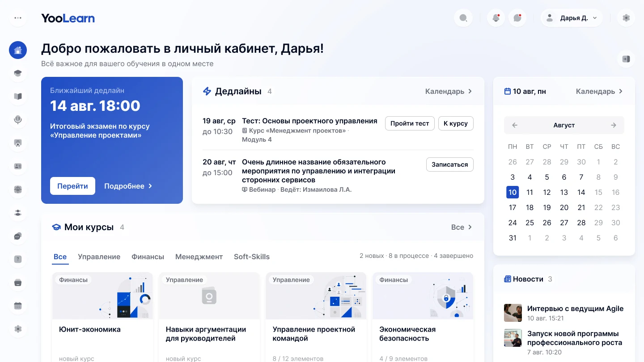Click the Запуск новой программы news thumbnail
The height and width of the screenshot is (362, 644).
tap(513, 338)
